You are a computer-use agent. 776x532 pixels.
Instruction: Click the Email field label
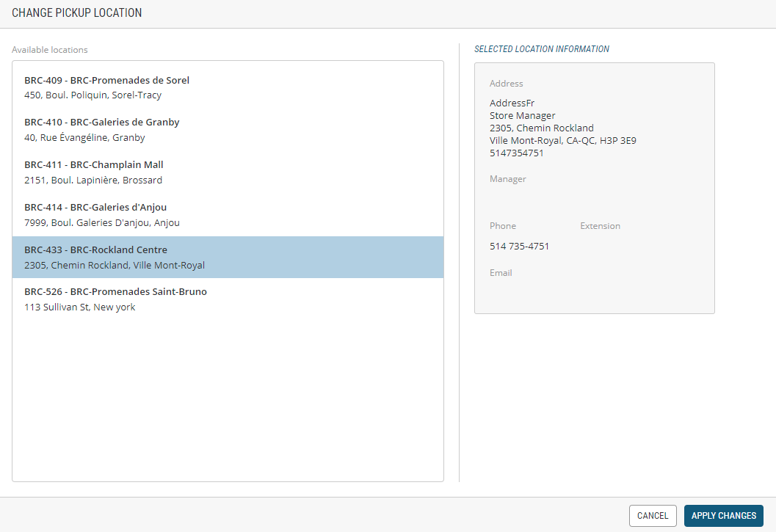click(501, 273)
